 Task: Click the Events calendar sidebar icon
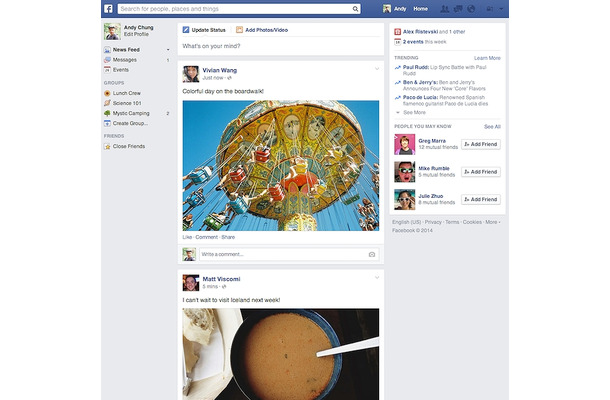107,70
